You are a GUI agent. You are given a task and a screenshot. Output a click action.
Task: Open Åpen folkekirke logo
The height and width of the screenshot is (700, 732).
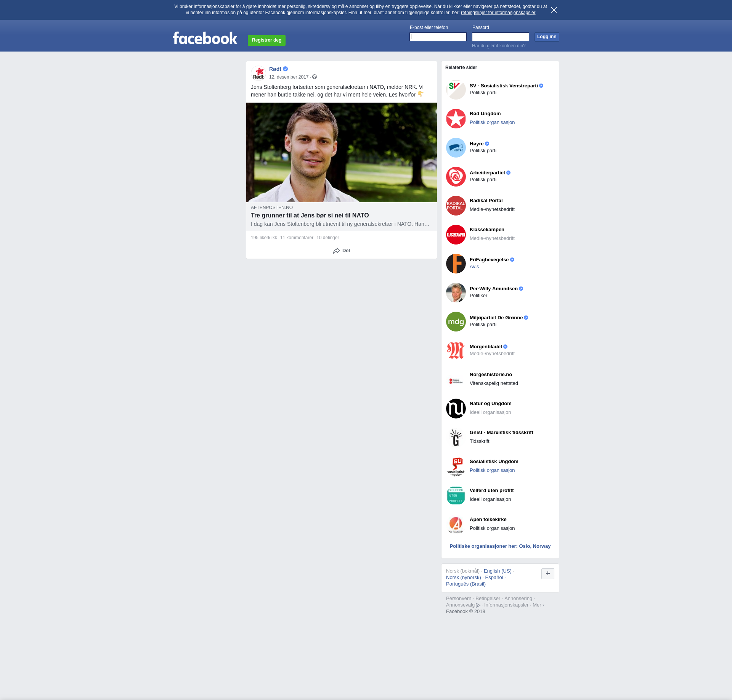[x=456, y=525]
